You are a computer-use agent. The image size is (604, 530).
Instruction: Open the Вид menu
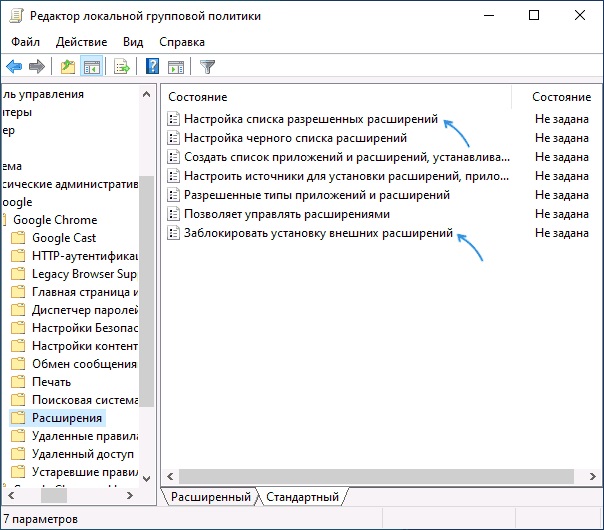[x=133, y=42]
